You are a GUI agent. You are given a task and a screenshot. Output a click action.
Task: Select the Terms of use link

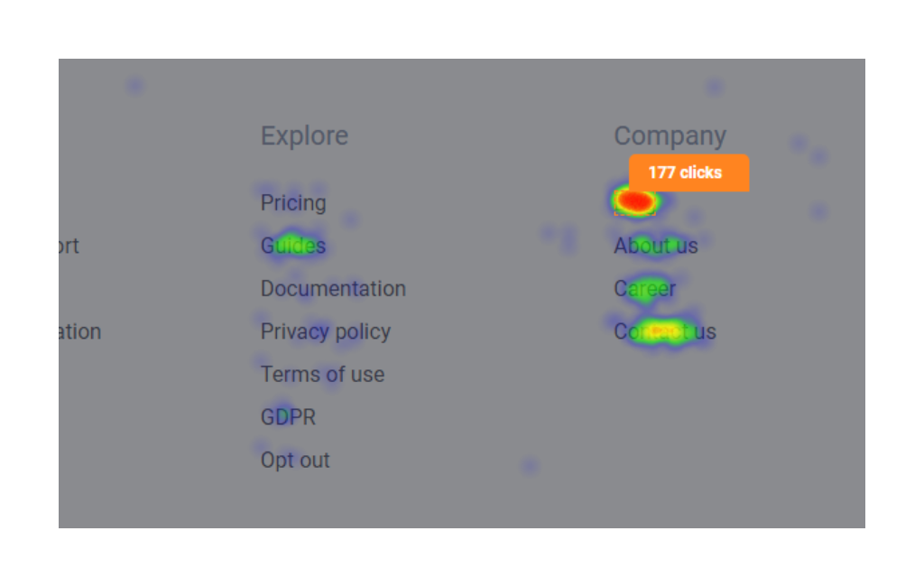(x=322, y=375)
